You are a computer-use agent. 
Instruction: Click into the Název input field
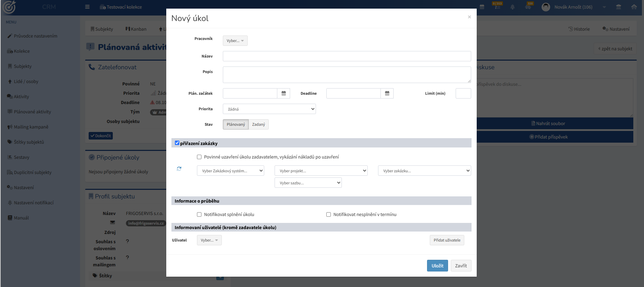[347, 56]
